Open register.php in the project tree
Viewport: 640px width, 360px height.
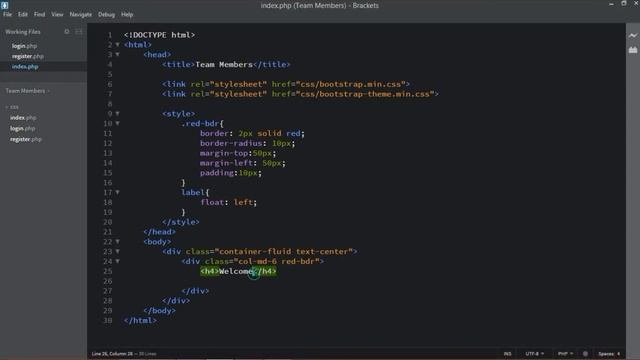pos(26,139)
